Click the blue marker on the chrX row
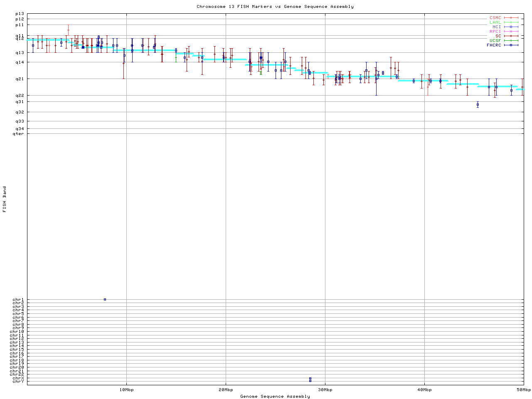Image resolution: width=532 pixels, height=399 pixels. click(x=310, y=378)
